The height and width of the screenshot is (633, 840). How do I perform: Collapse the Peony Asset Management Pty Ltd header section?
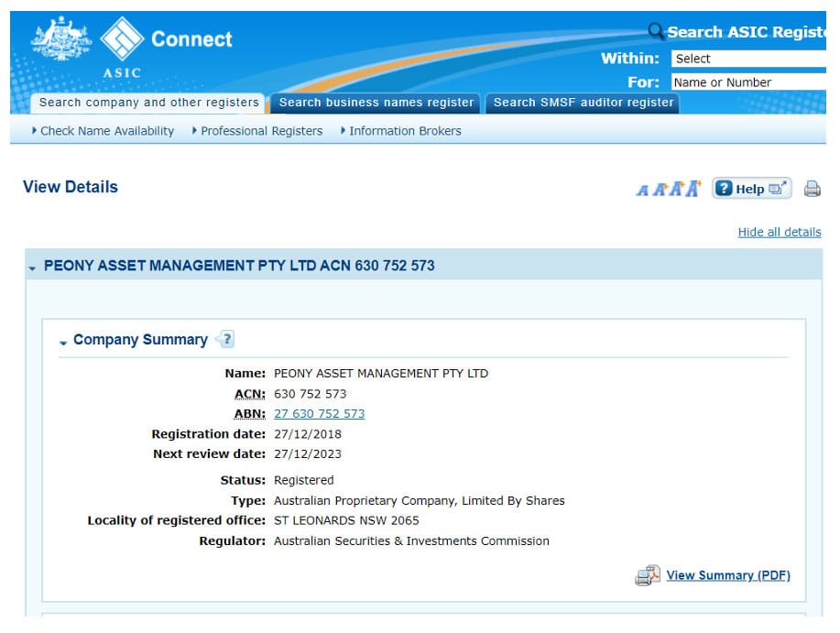click(x=32, y=267)
